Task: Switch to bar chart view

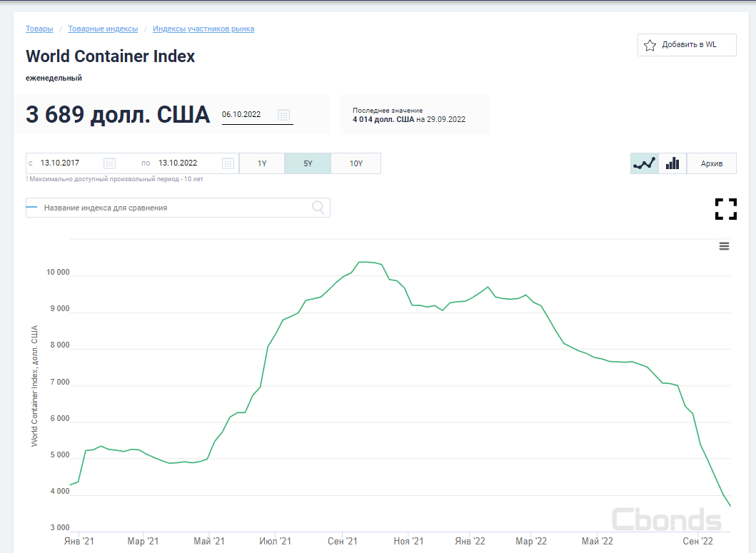Action: click(x=672, y=163)
